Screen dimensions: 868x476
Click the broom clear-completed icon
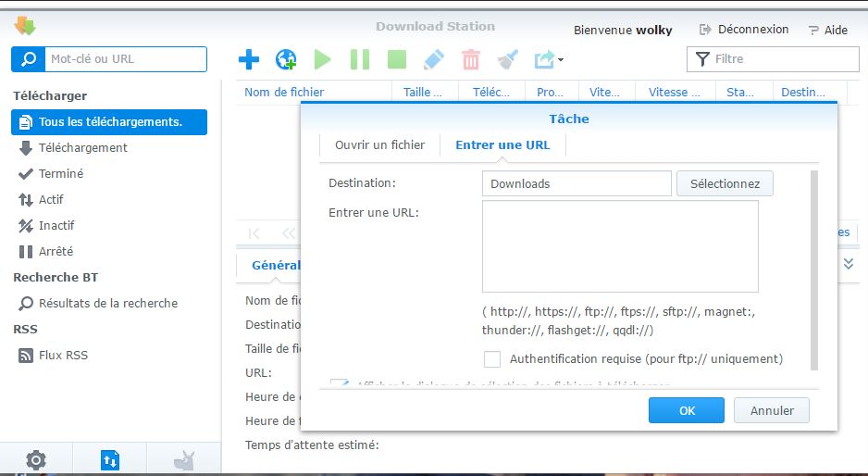click(508, 60)
